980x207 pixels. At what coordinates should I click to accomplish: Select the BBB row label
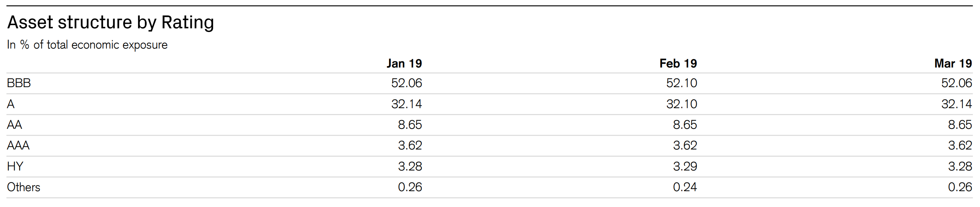(x=19, y=83)
